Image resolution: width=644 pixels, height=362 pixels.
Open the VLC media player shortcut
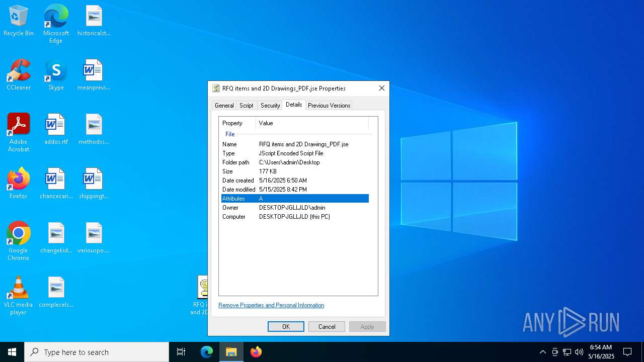(19, 296)
